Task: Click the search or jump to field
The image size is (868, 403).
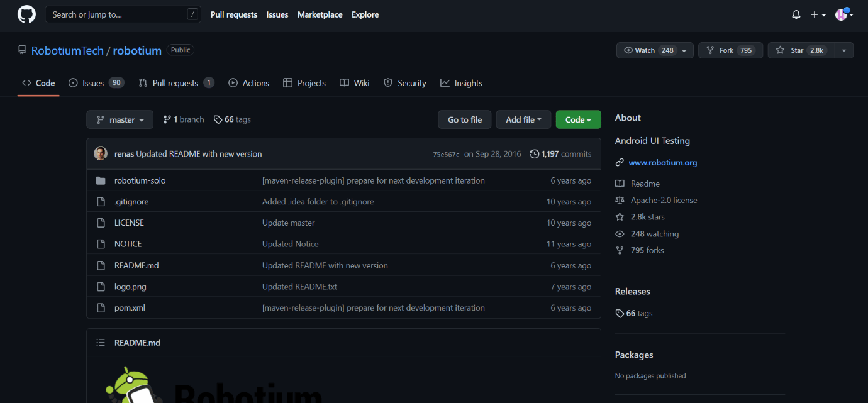Action: 123,14
